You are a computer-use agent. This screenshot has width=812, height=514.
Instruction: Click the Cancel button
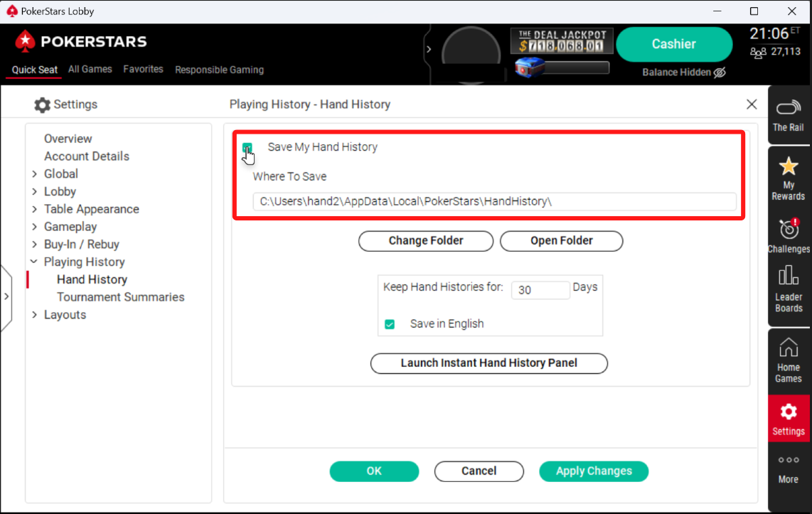pyautogui.click(x=479, y=471)
